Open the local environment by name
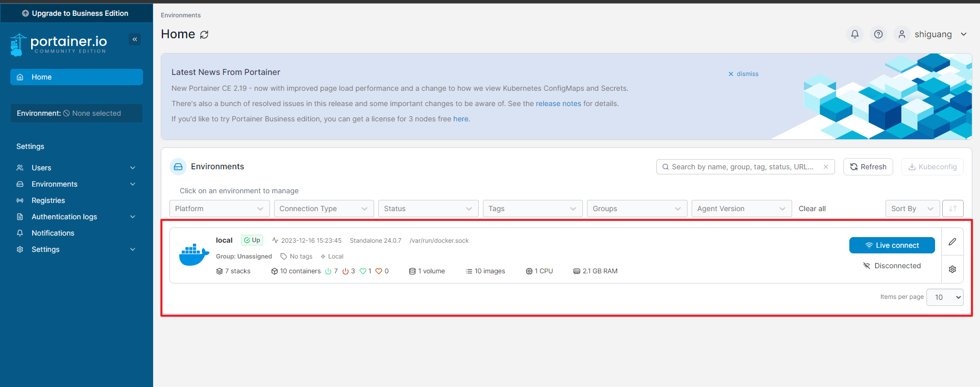980x387 pixels. pos(224,240)
